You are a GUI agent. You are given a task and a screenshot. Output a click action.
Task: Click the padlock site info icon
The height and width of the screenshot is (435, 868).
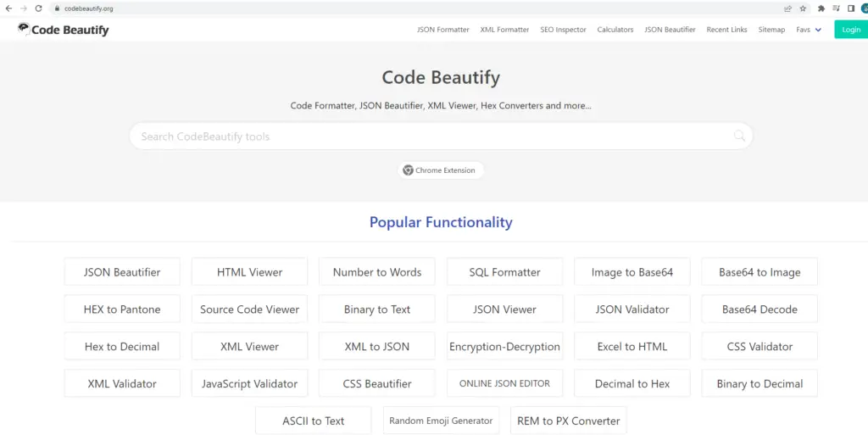tap(57, 8)
